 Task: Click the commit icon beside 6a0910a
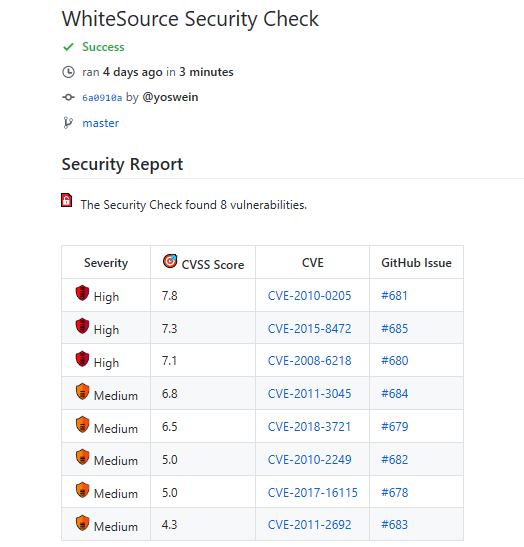tap(68, 97)
